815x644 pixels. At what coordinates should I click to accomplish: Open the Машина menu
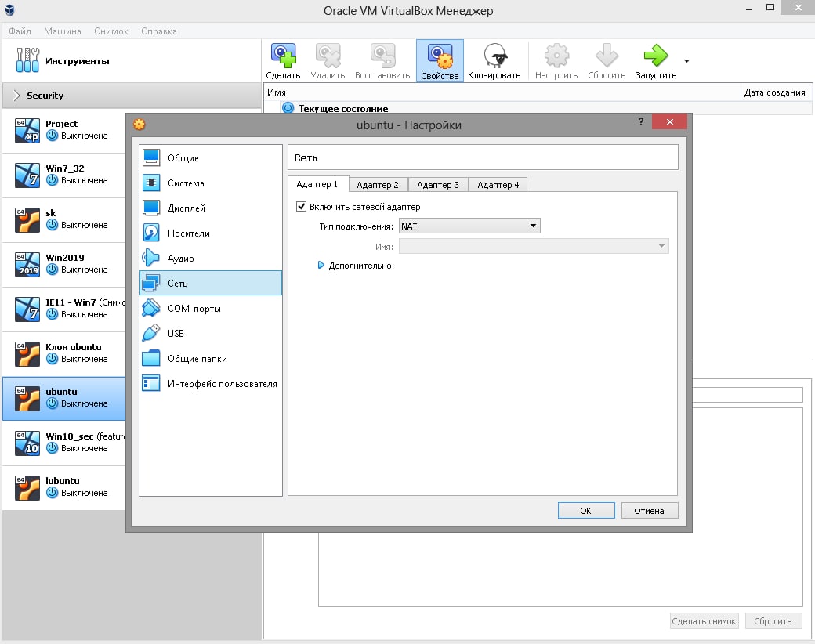(x=63, y=31)
